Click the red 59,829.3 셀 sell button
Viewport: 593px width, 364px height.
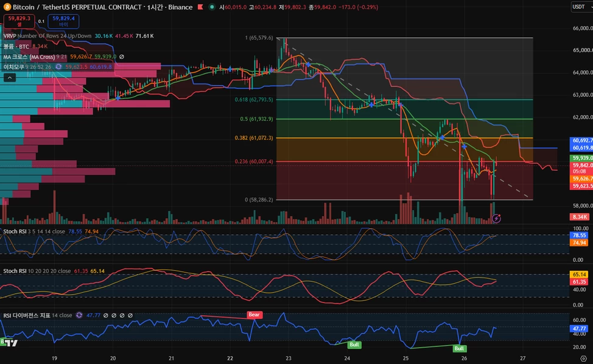(x=19, y=21)
